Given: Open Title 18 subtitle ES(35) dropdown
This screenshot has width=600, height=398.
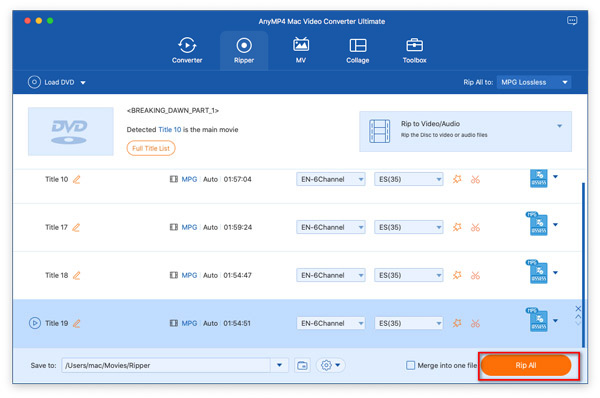Looking at the screenshot, I should tap(409, 275).
